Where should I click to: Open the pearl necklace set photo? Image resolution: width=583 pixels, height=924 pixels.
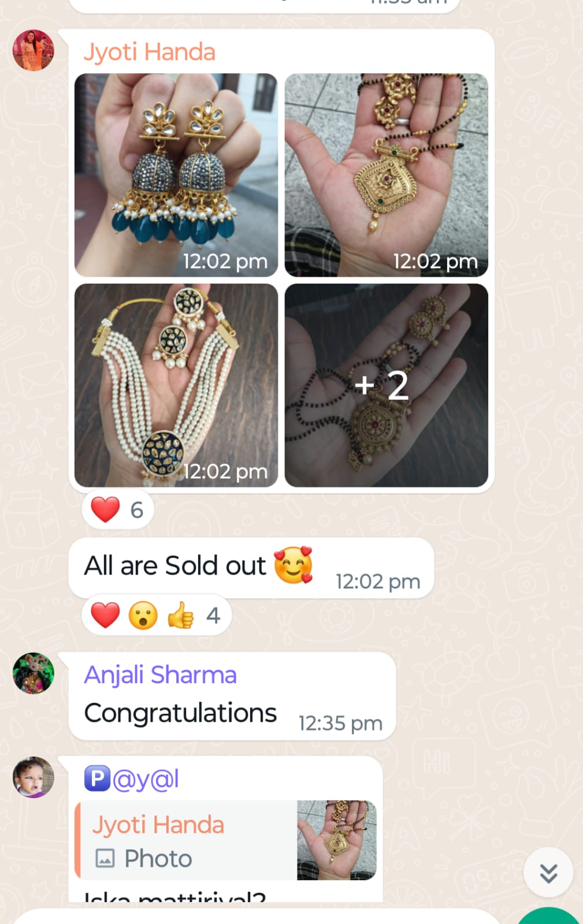pos(176,385)
